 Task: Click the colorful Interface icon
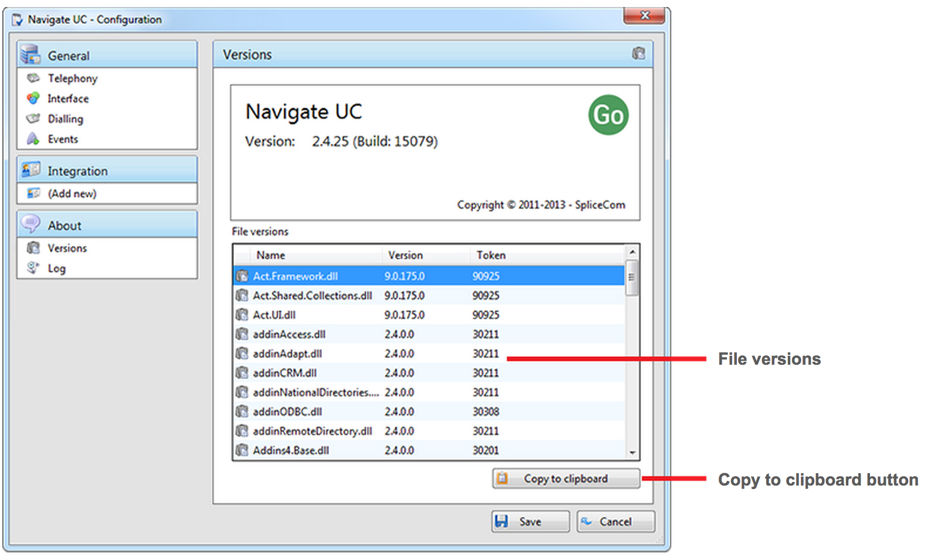click(33, 98)
